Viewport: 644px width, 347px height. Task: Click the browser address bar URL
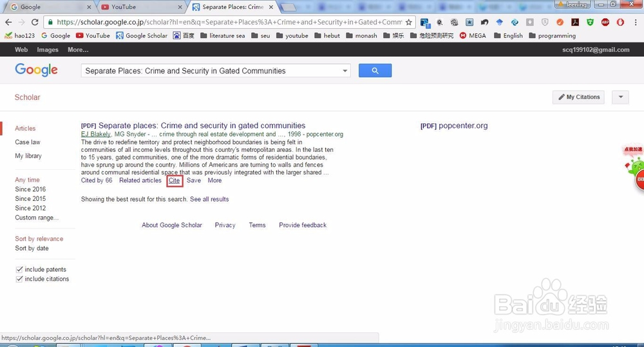[229, 22]
